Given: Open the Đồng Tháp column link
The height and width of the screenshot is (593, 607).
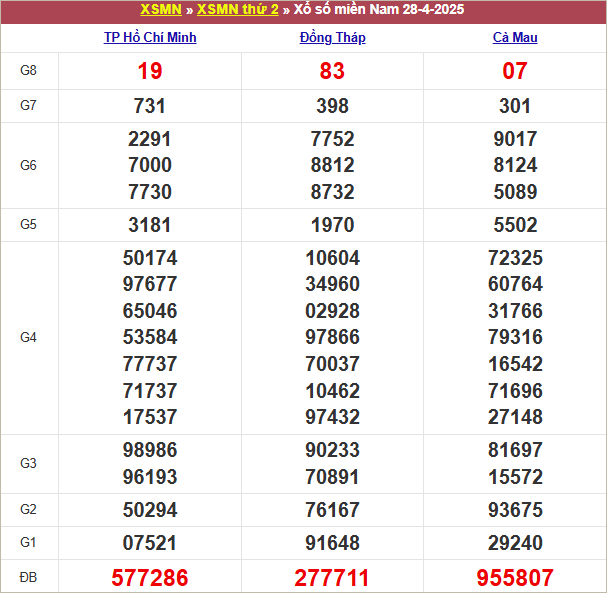Looking at the screenshot, I should [332, 38].
